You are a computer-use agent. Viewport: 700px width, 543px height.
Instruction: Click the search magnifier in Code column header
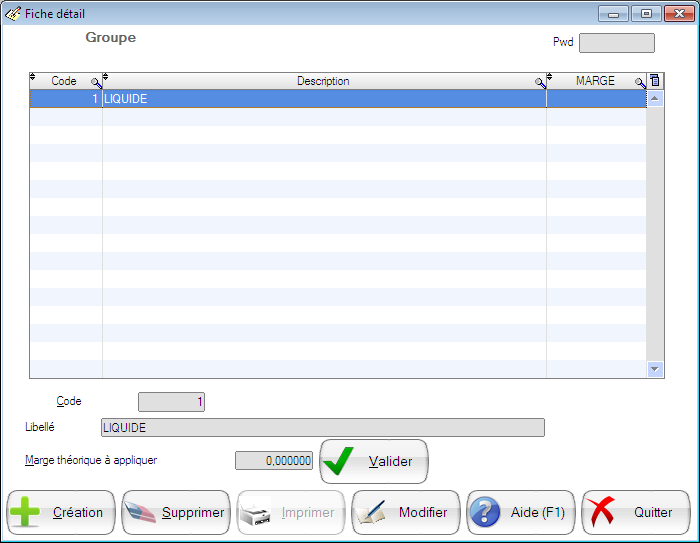point(96,83)
